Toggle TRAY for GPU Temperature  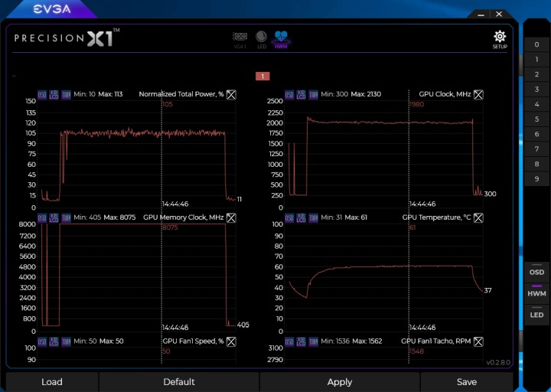[313, 218]
